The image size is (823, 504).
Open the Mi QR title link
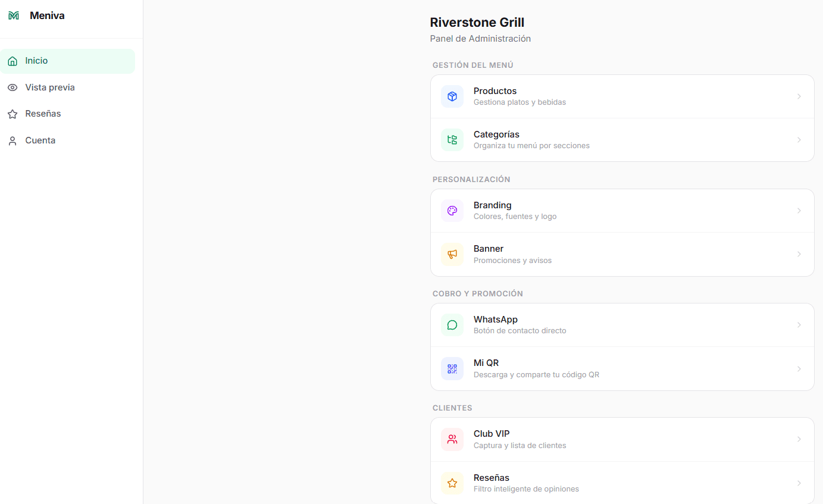[x=486, y=363]
